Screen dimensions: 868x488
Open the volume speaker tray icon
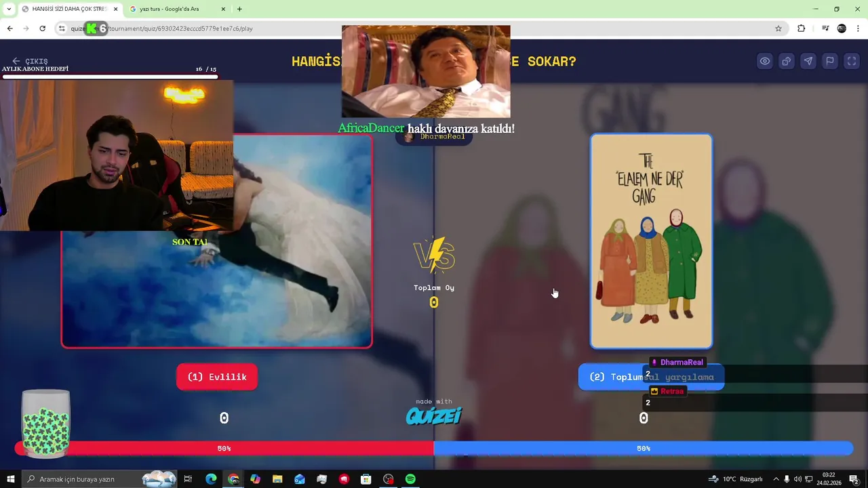tap(797, 479)
